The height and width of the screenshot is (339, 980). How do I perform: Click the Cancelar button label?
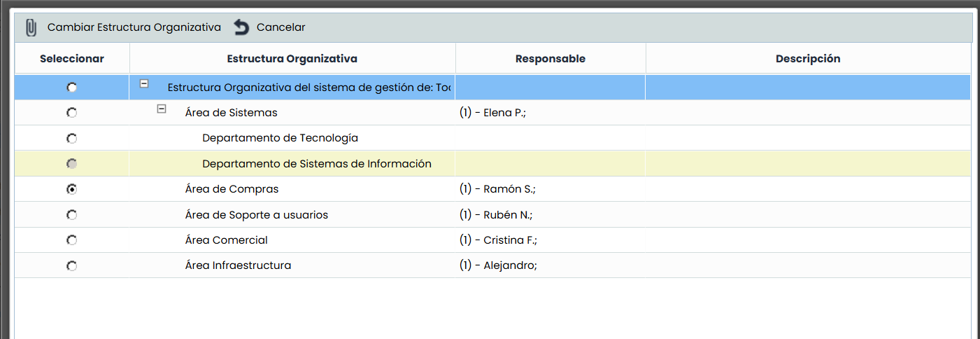280,27
